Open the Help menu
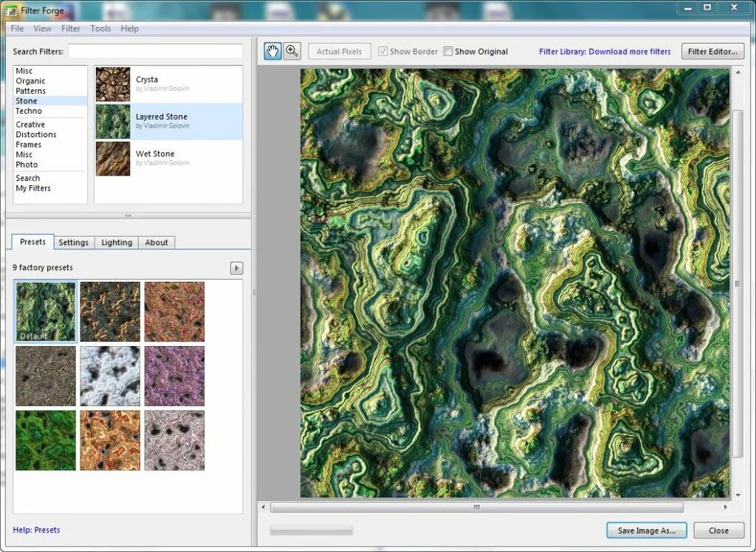 coord(130,29)
